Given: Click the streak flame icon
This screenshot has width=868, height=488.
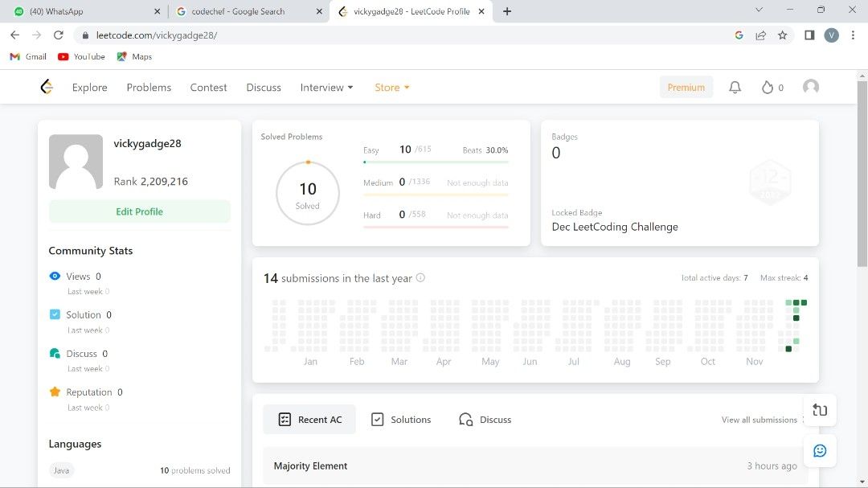Looking at the screenshot, I should [x=768, y=87].
